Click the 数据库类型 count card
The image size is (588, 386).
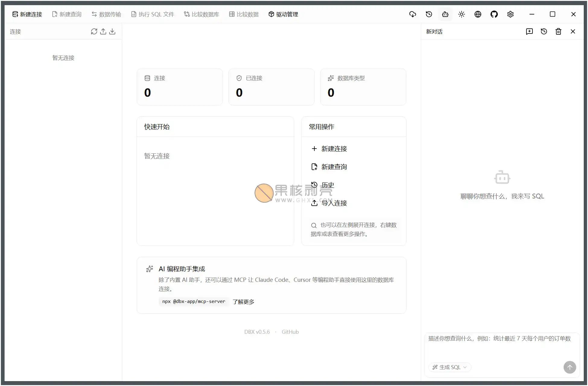(x=363, y=87)
